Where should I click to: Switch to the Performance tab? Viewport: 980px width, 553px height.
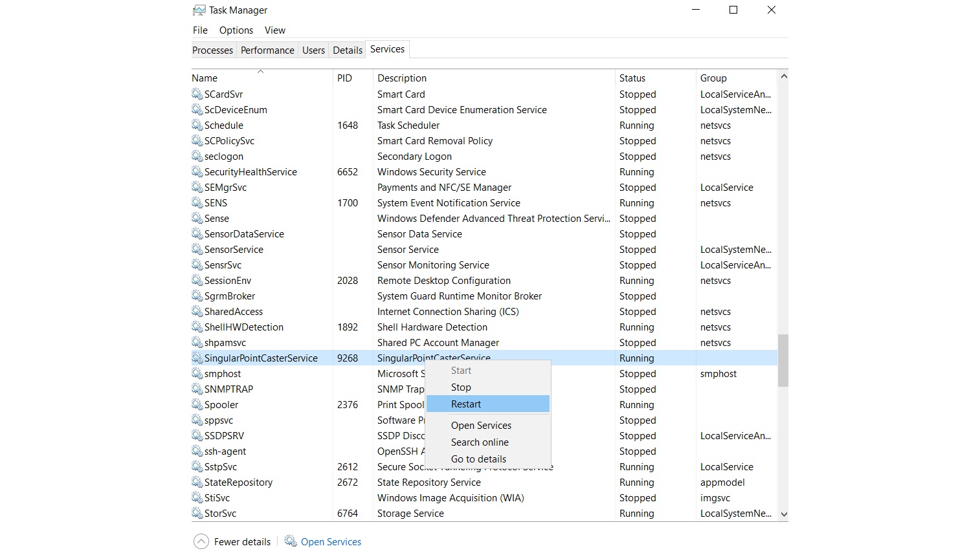[267, 50]
